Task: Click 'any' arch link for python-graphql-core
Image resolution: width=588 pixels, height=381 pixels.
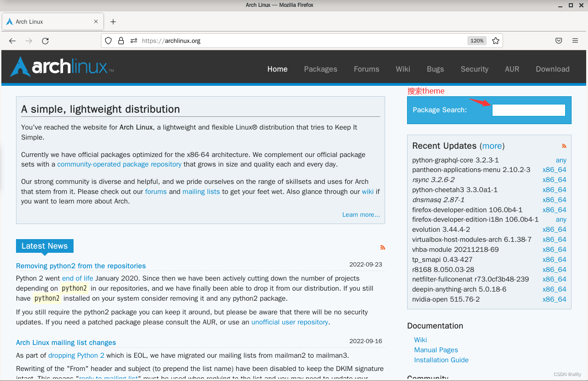Action: click(x=561, y=160)
